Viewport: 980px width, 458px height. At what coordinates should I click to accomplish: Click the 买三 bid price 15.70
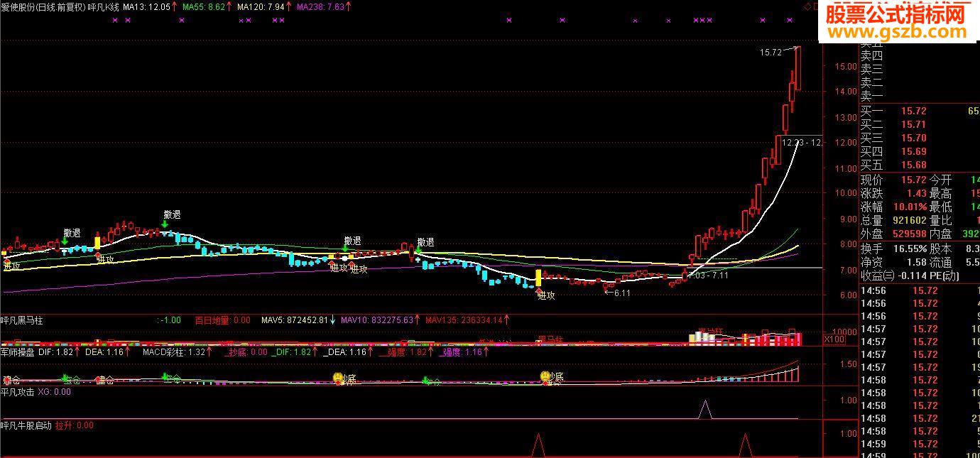point(914,138)
